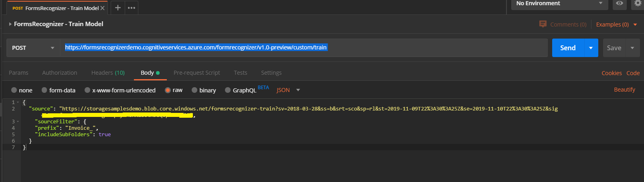Image resolution: width=644 pixels, height=182 pixels.
Task: Send the request
Action: (x=568, y=48)
